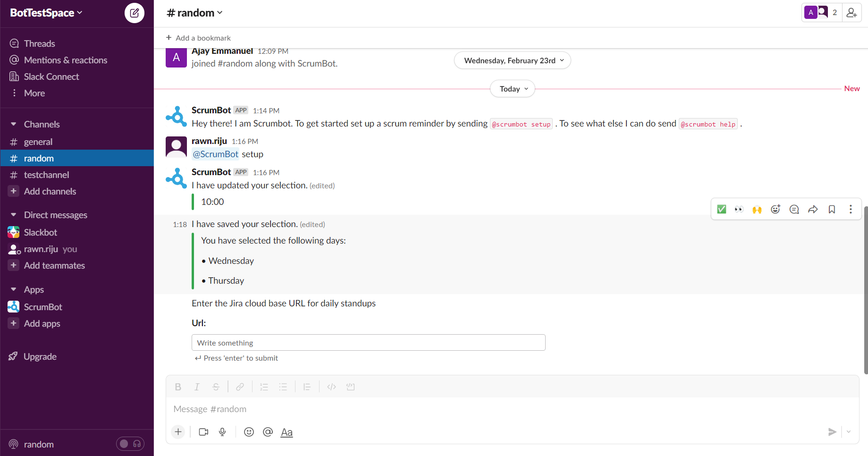The width and height of the screenshot is (868, 456).
Task: Click the microphone audio clip icon
Action: tap(222, 432)
